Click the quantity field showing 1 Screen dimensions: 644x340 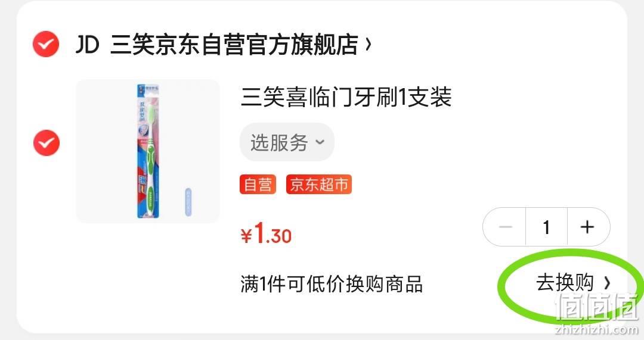[x=546, y=227]
